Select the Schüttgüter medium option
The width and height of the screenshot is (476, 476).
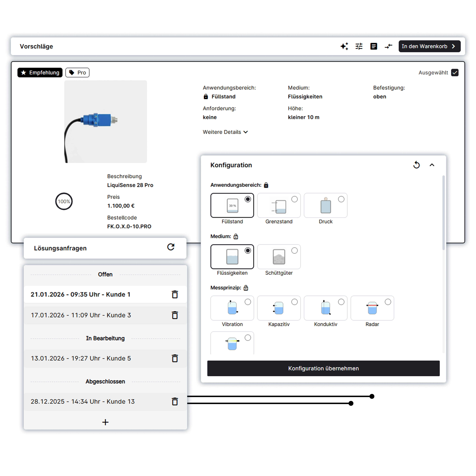coord(294,251)
